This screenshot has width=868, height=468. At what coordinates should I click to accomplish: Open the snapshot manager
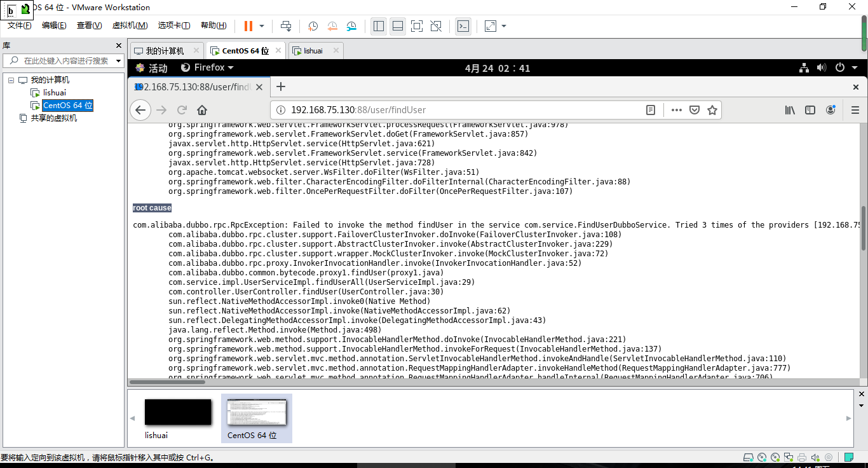[351, 26]
